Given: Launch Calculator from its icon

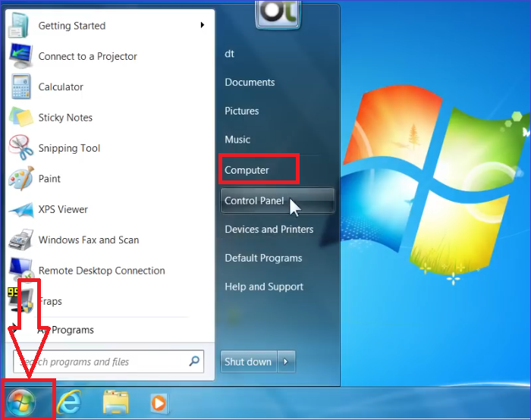Looking at the screenshot, I should click(x=21, y=86).
